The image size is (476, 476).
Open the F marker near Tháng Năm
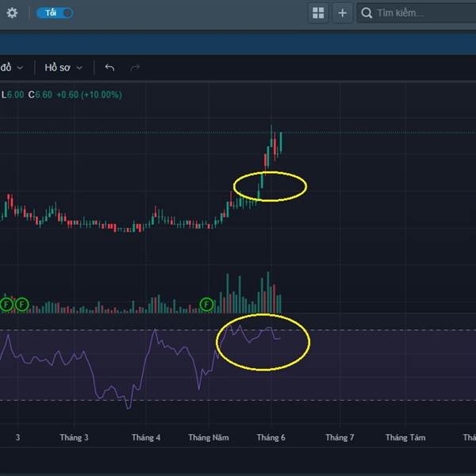[x=207, y=305]
